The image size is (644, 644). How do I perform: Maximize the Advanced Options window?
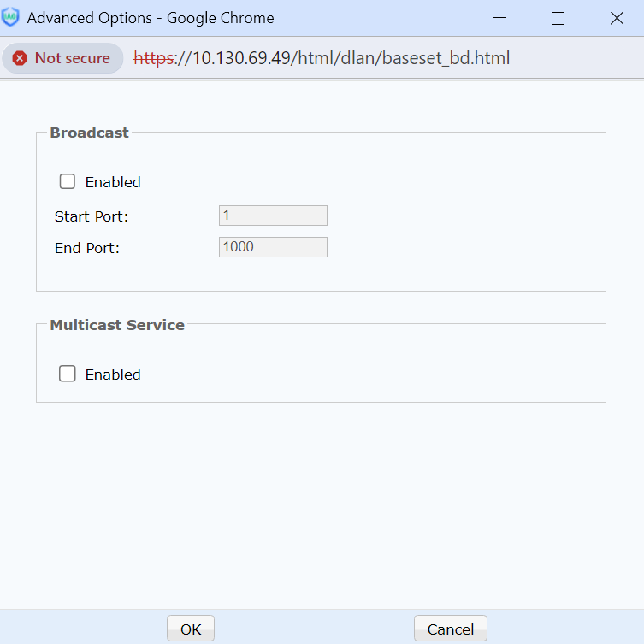coord(558,18)
